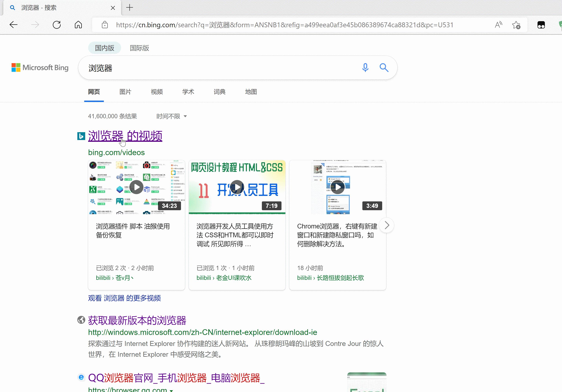The width and height of the screenshot is (562, 392).
Task: Open the read aloud icon in address bar
Action: (498, 25)
